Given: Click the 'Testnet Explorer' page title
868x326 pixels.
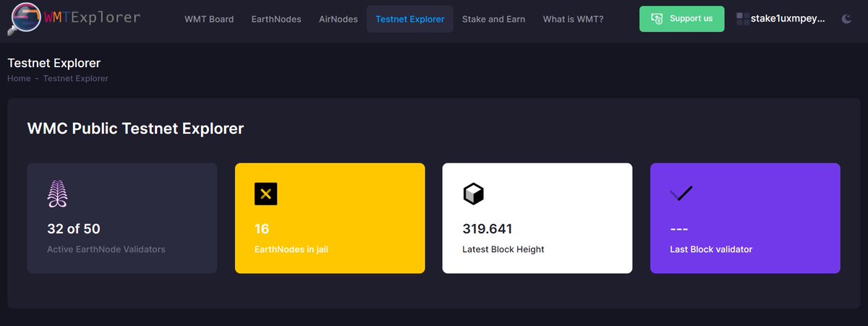Looking at the screenshot, I should (54, 63).
